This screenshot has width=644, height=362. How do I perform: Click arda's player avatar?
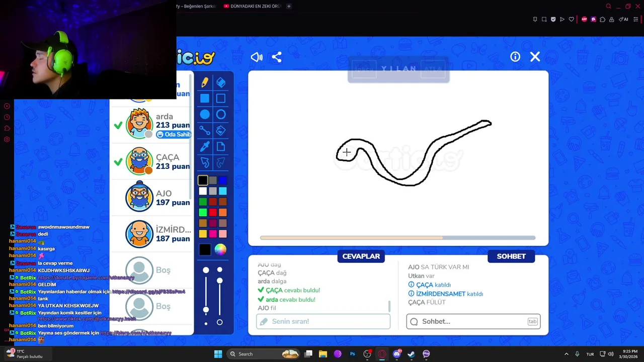(x=139, y=124)
